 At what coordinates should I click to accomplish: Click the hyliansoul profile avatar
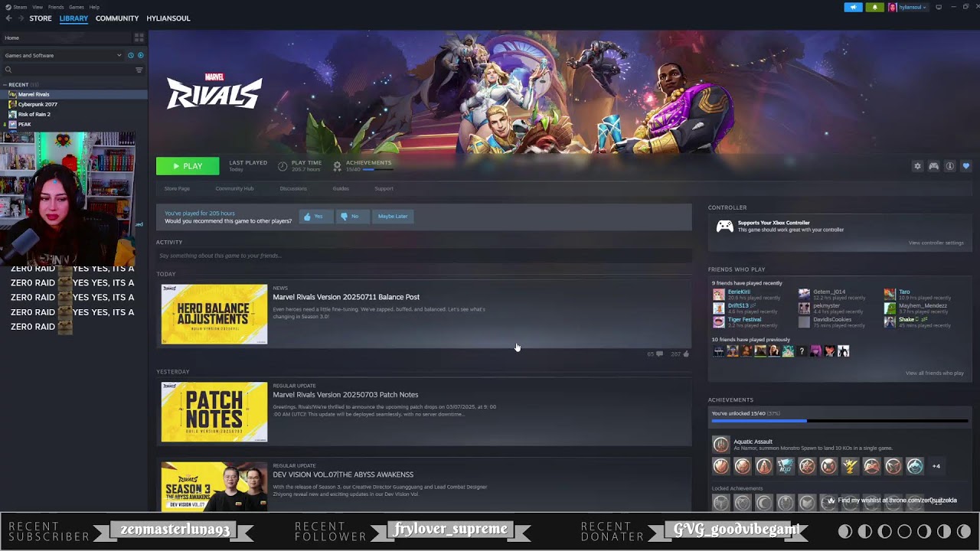(893, 7)
